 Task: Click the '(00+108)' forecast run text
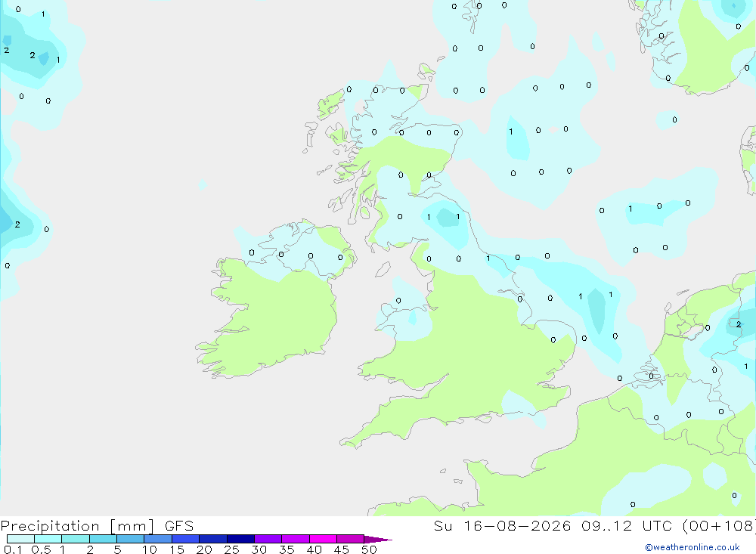(718, 525)
